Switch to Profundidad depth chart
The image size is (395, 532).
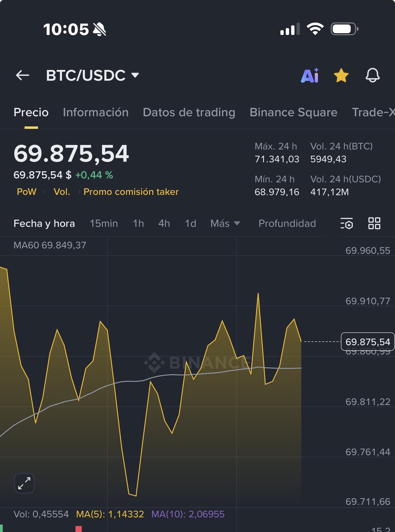tap(287, 224)
